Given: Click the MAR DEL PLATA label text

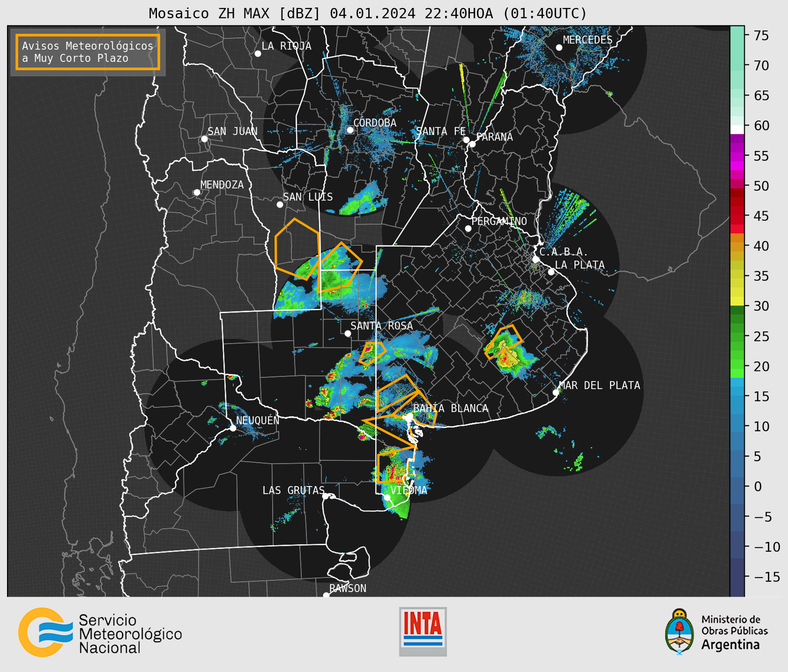Looking at the screenshot, I should coord(599,386).
